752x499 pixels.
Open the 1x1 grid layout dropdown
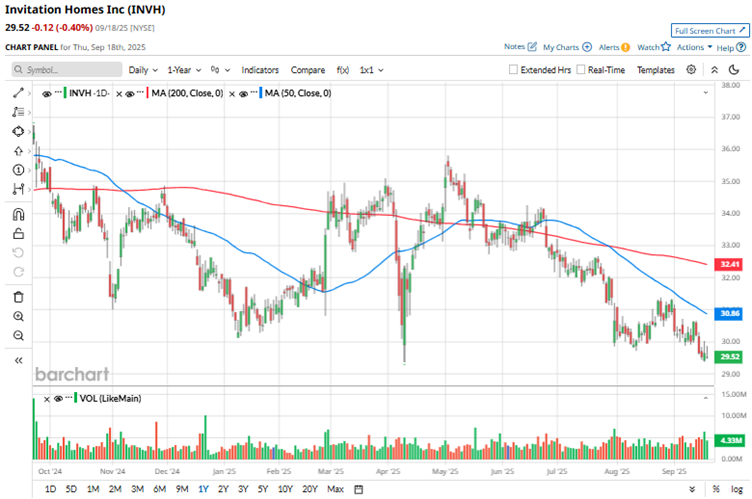372,70
